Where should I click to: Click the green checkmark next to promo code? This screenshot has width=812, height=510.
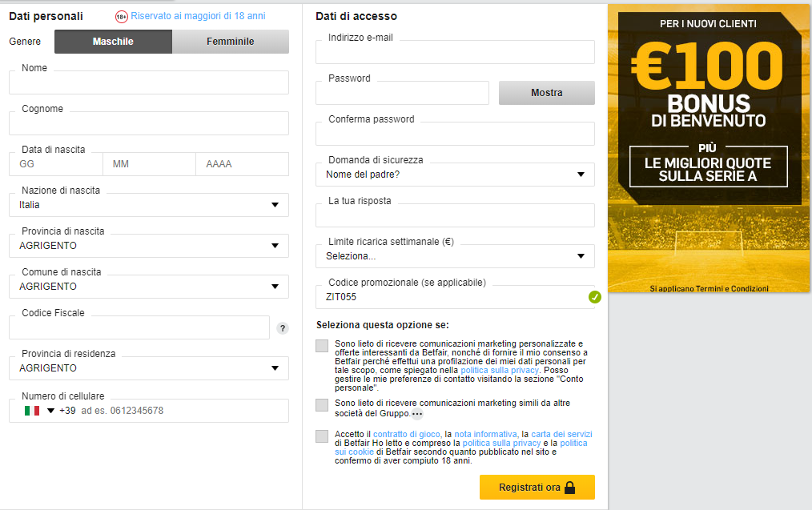click(594, 297)
